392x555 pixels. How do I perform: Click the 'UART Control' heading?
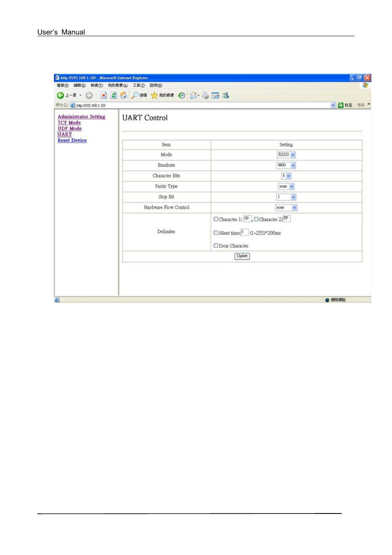tap(145, 118)
